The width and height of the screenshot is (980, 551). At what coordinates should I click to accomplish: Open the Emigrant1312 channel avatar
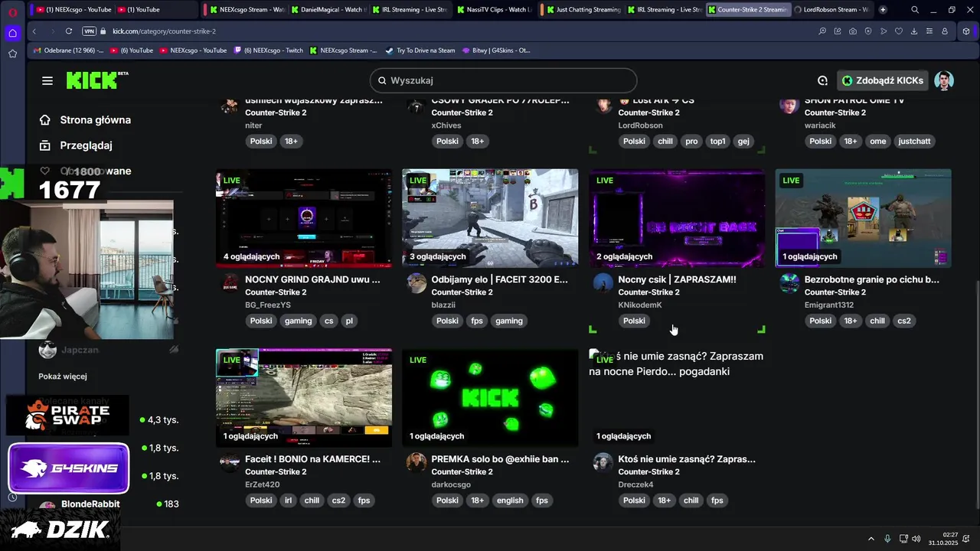point(789,283)
